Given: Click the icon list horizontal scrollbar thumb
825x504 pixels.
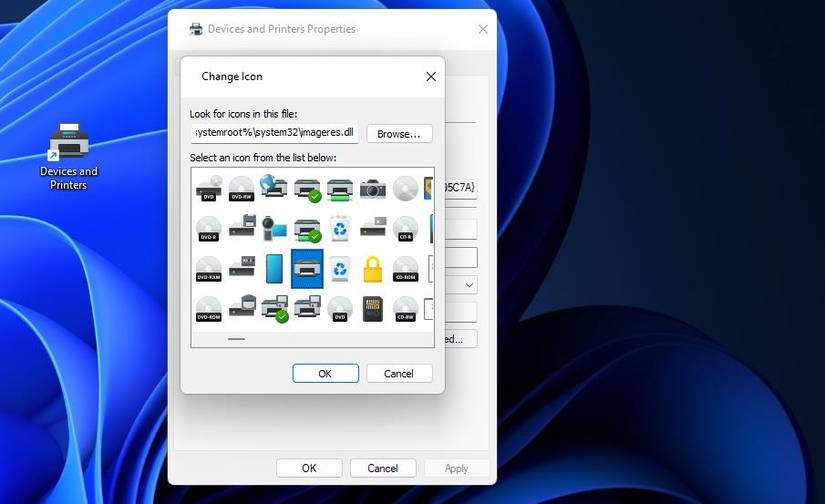Looking at the screenshot, I should pos(237,339).
